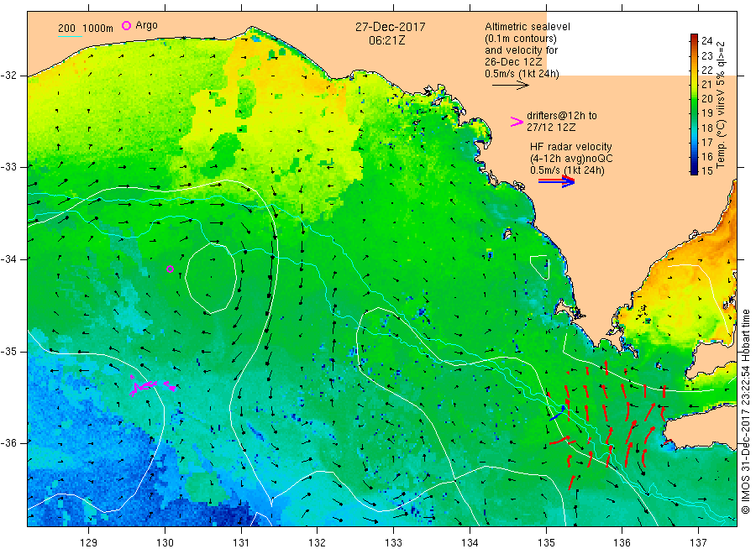Click the magenta drifter arrowhead legend symbol
The width and height of the screenshot is (756, 554).
[x=517, y=122]
